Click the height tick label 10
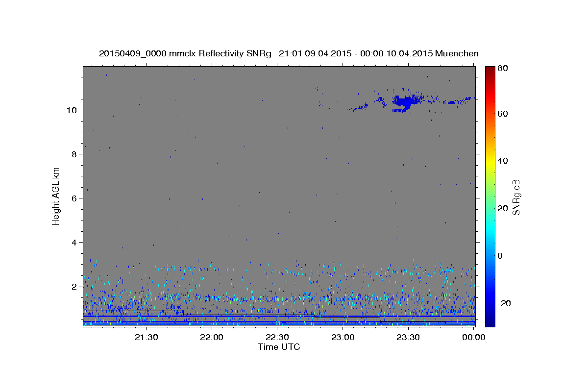 click(x=72, y=110)
